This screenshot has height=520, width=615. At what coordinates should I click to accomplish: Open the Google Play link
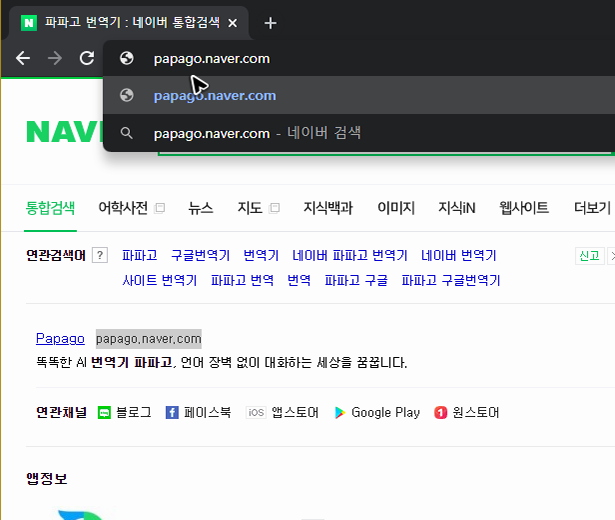pyautogui.click(x=386, y=413)
